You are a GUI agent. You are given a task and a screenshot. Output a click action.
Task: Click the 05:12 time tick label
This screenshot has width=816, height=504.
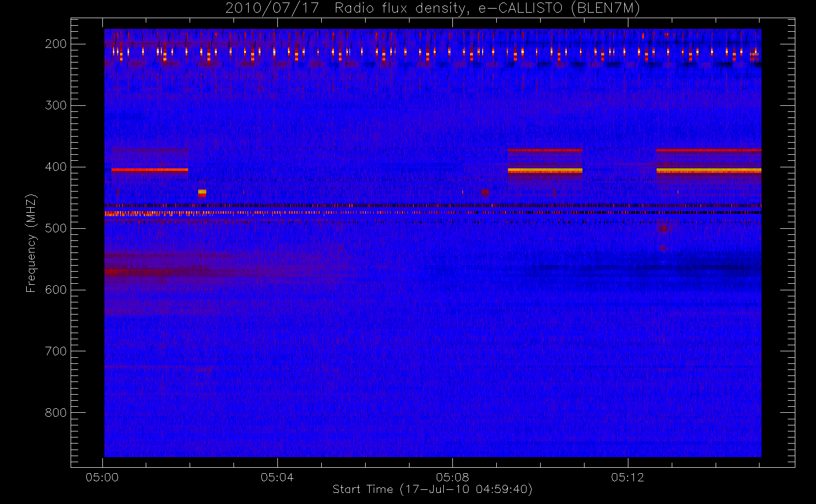click(628, 477)
